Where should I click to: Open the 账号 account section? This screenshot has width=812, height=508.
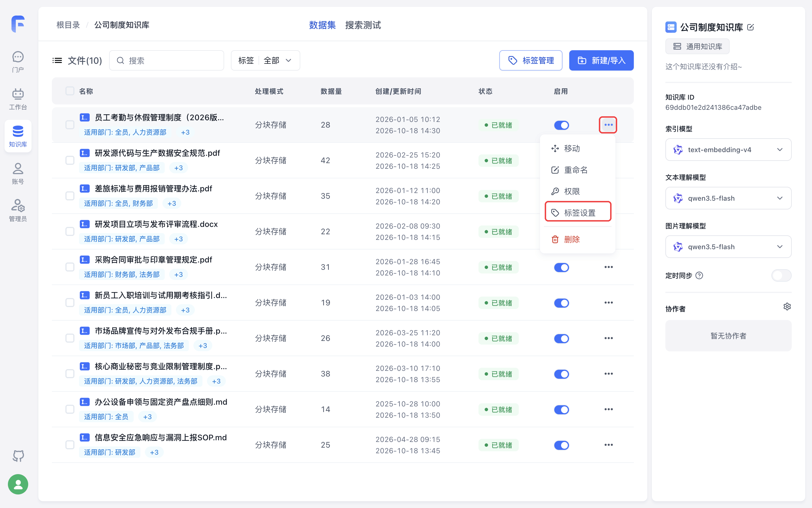[18, 174]
